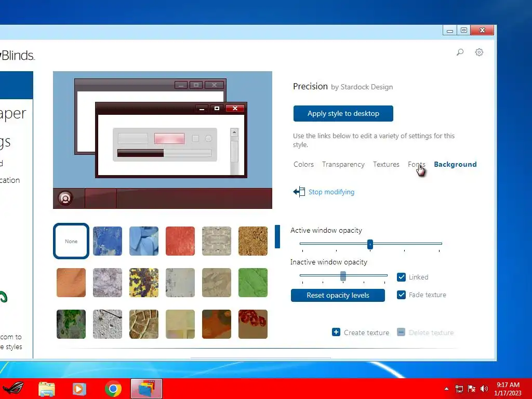Switch to the Transparency tab

click(x=343, y=165)
